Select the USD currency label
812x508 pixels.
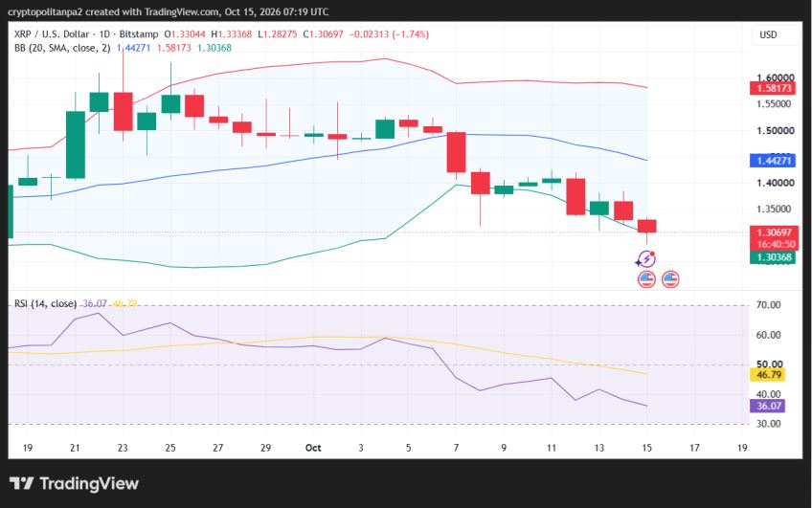[768, 34]
